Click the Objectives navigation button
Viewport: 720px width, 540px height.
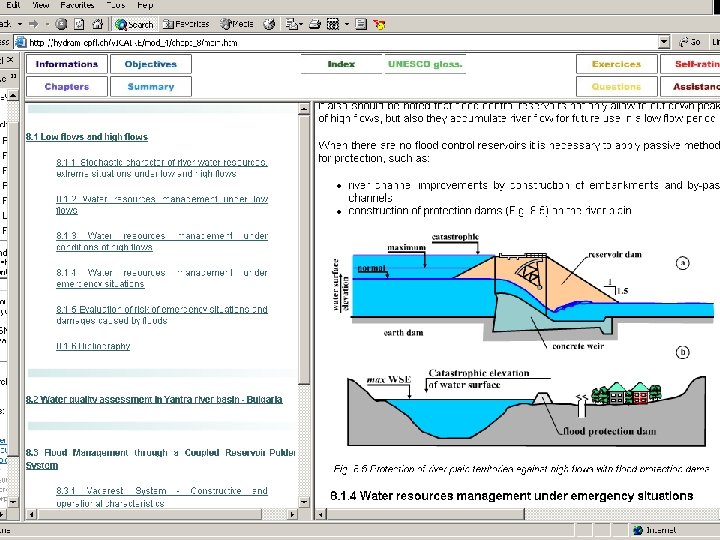(150, 64)
